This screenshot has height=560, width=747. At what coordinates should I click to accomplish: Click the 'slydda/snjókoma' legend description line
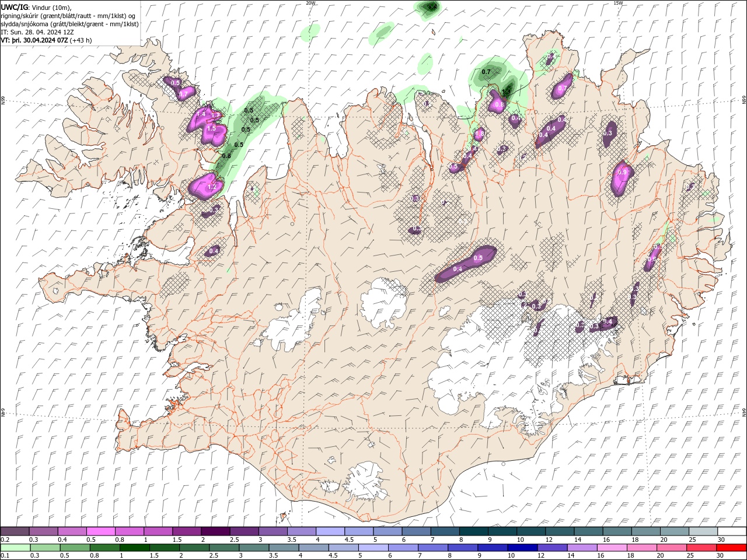click(x=69, y=24)
